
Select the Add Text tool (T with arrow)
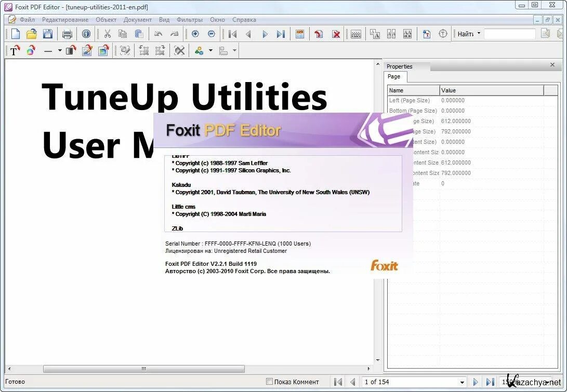tap(15, 50)
